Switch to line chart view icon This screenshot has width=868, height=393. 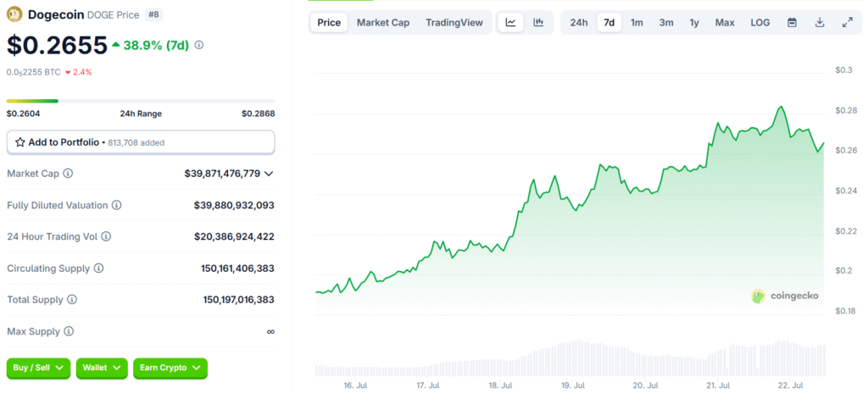click(510, 23)
